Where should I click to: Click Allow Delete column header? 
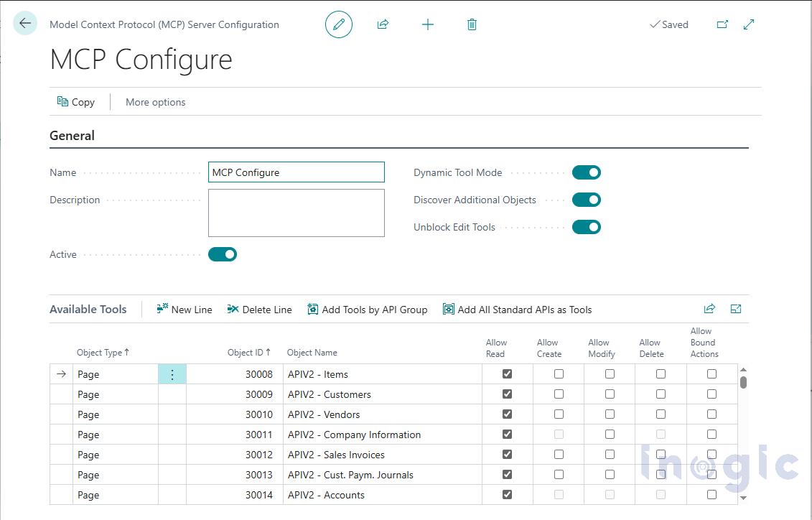pyautogui.click(x=651, y=348)
